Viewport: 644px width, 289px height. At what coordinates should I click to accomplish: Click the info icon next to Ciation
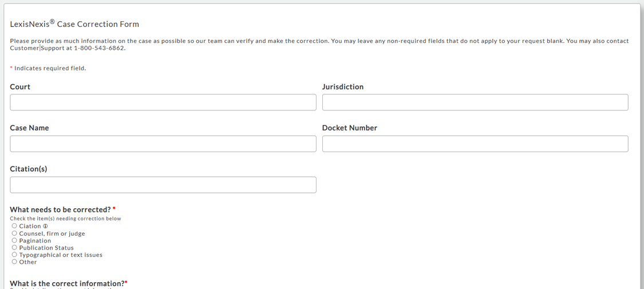point(46,226)
